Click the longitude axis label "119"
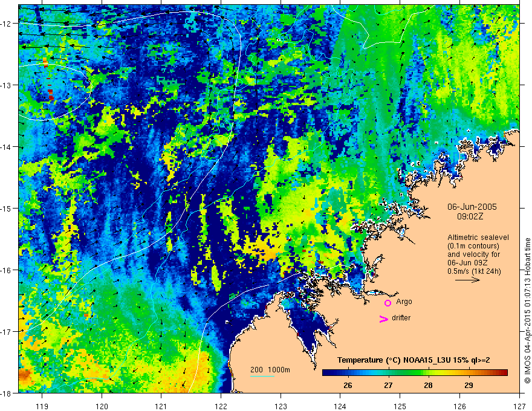Image resolution: width=532 pixels, height=411 pixels. click(42, 406)
